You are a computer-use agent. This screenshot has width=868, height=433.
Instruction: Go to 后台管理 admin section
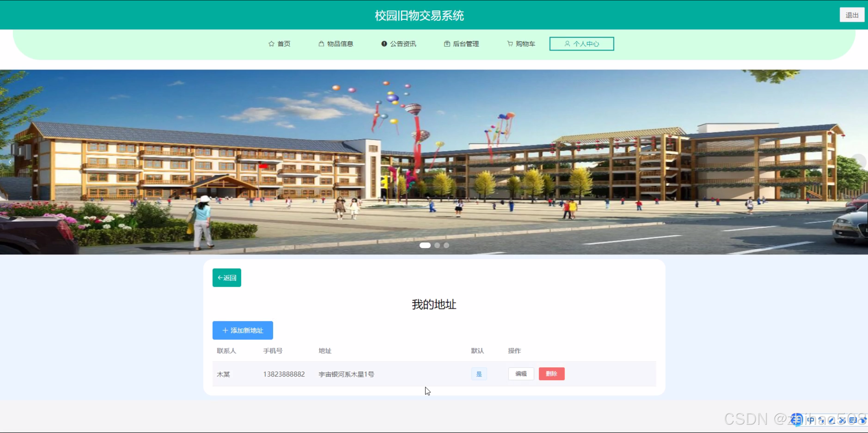pyautogui.click(x=462, y=44)
